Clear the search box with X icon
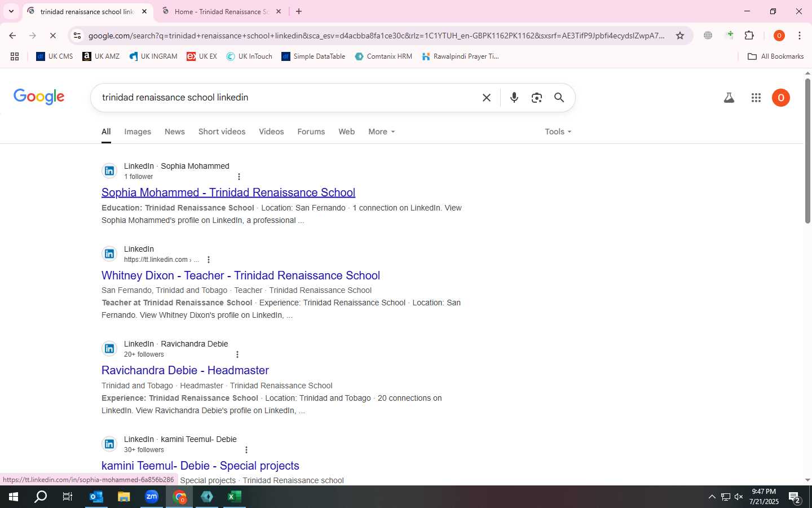This screenshot has height=508, width=812. (487, 98)
